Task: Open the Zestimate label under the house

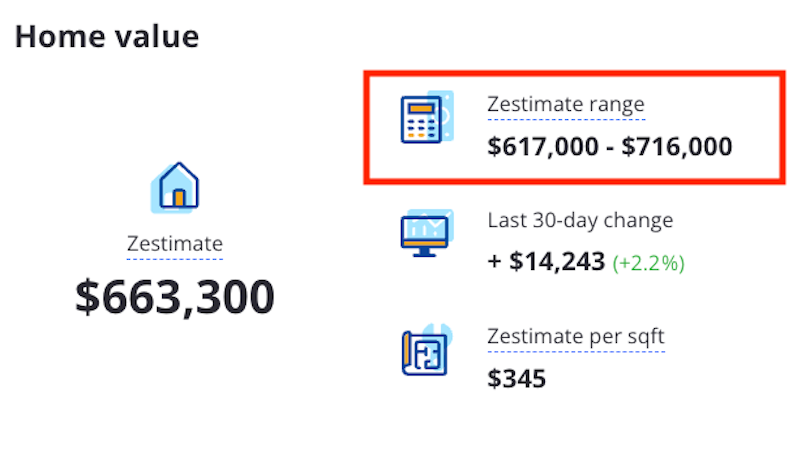Action: 175,244
